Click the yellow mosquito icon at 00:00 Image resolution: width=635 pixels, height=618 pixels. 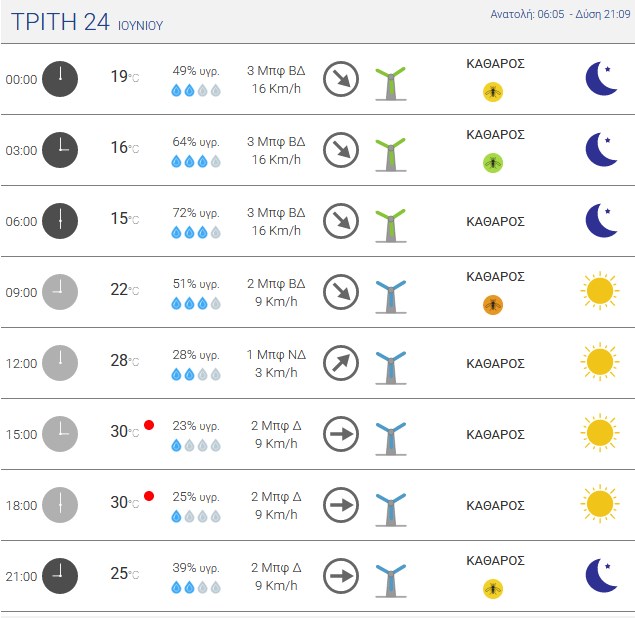pyautogui.click(x=493, y=92)
